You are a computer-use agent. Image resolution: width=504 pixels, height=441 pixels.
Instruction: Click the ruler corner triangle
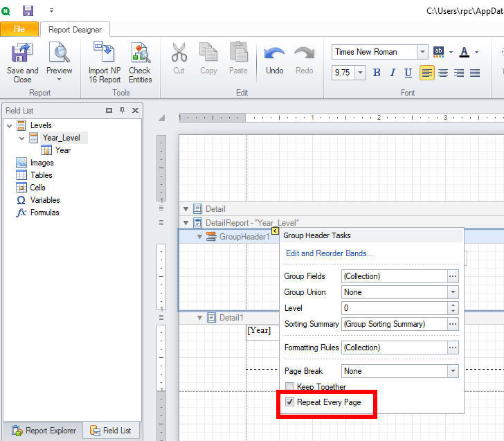162,118
